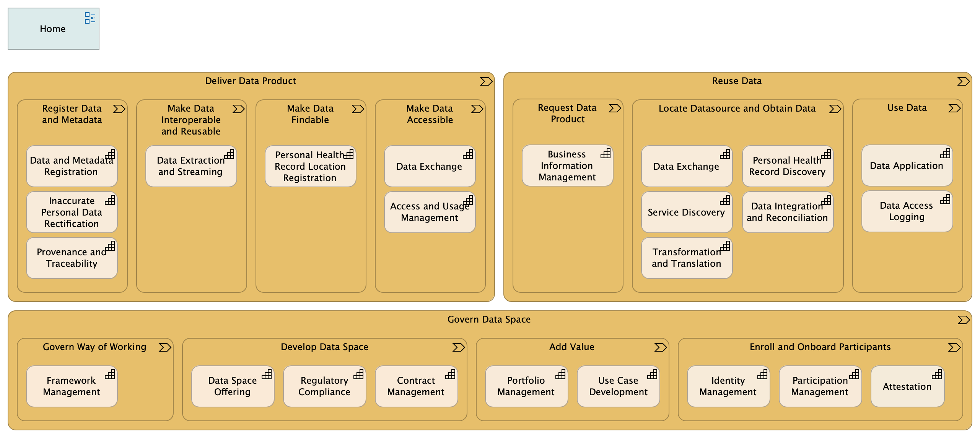This screenshot has width=980, height=438.
Task: Click the process arrow icon on Reuse Data
Action: 963,81
